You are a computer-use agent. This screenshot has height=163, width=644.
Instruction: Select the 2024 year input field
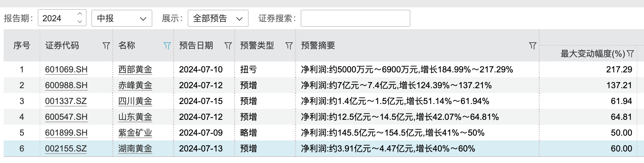[x=58, y=18]
